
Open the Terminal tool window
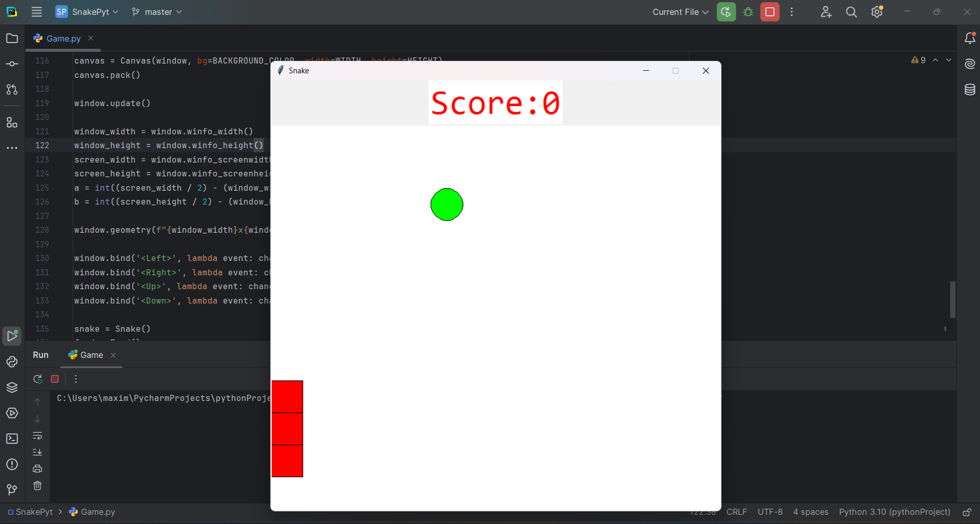[12, 439]
